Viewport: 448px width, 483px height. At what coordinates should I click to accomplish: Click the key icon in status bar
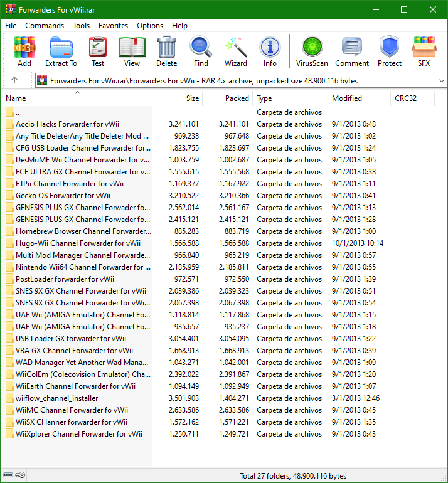[x=20, y=475]
